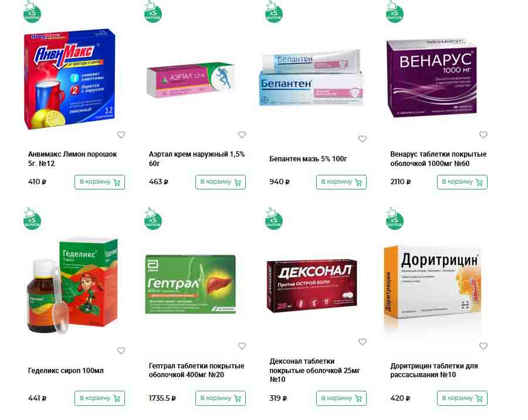Favorite Анвимакс Лимон порошок with heart icon

click(121, 135)
